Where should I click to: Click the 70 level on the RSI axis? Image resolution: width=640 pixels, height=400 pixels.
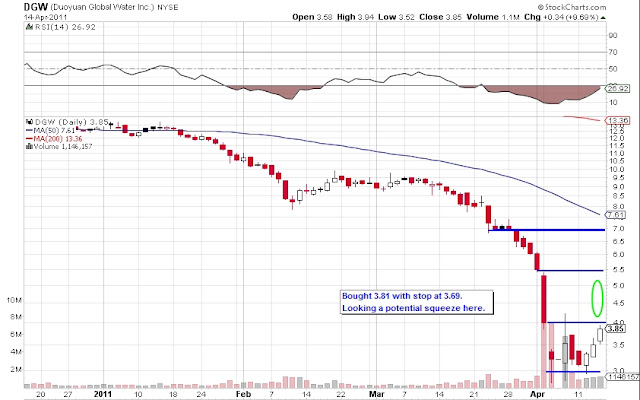(x=613, y=52)
